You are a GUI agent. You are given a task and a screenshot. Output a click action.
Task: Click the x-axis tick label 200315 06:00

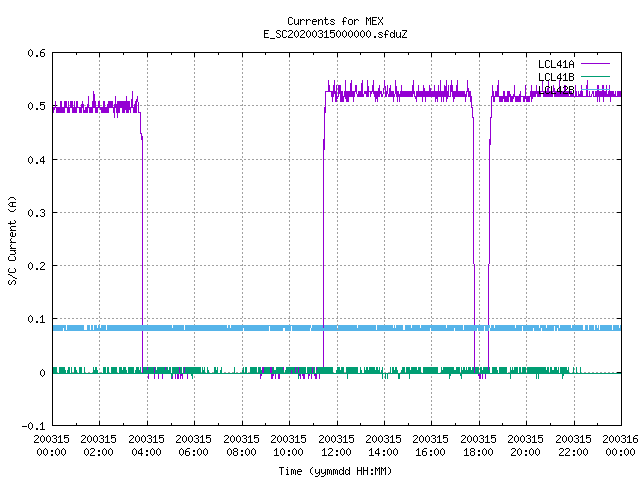tap(193, 445)
